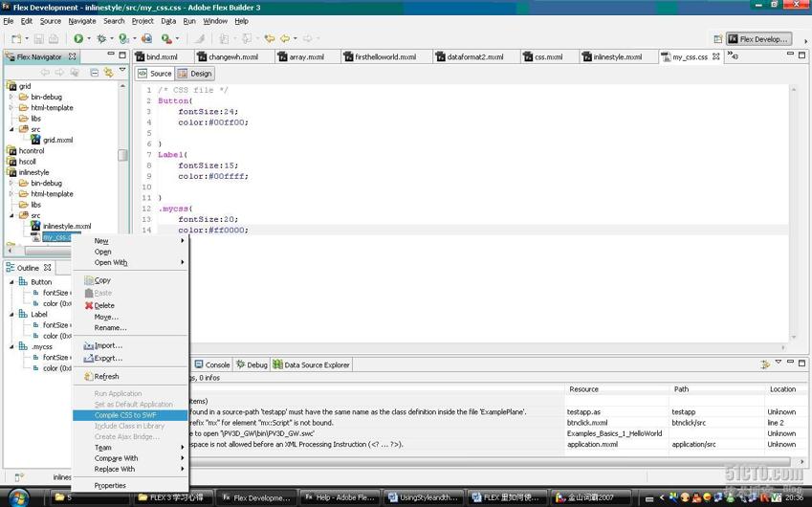Open the Data Source Explorer view
This screenshot has width=812, height=507.
[311, 364]
